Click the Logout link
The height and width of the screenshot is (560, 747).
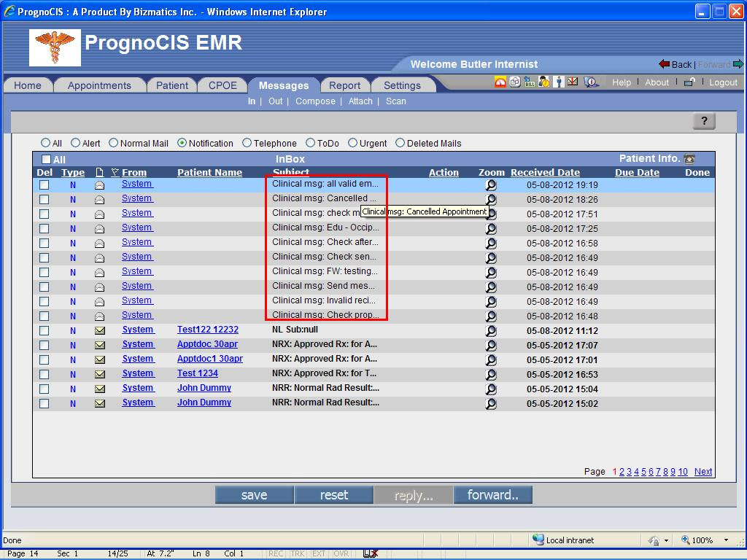pos(723,82)
